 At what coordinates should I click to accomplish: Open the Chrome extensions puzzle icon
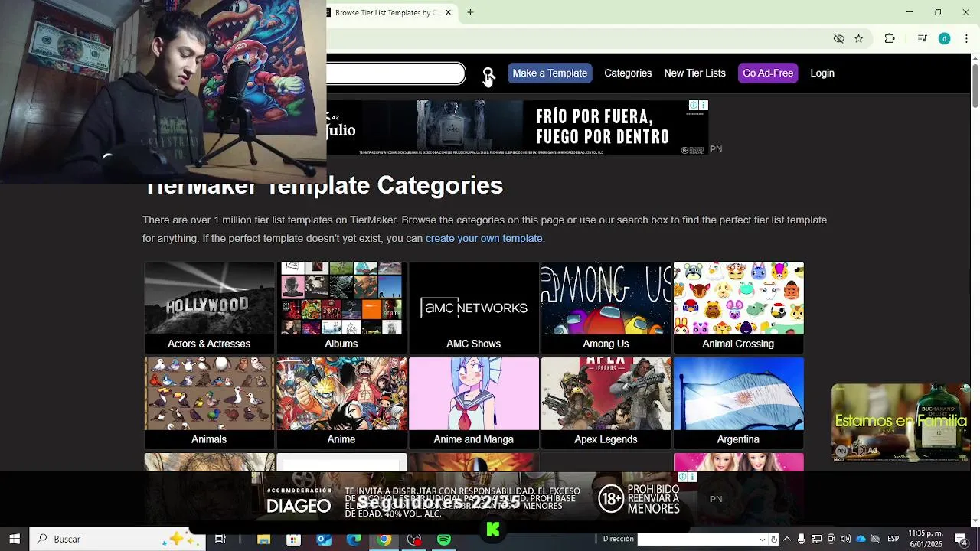890,39
